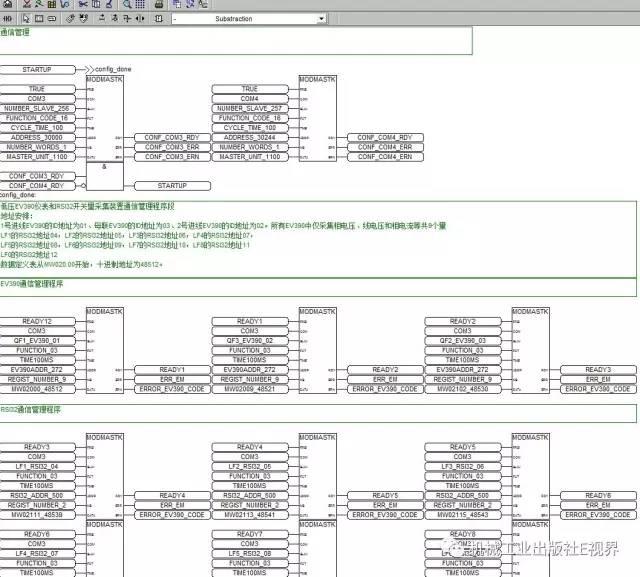Select input MW02009_48521
This screenshot has height=577, width=640.
[x=250, y=389]
